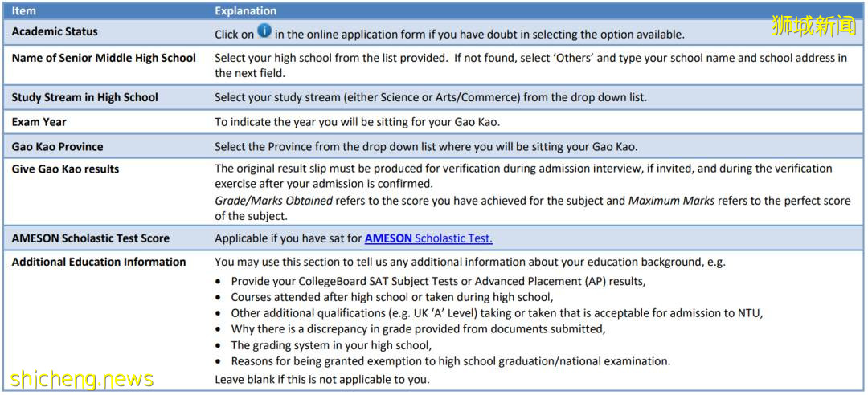Click the Additional Education Information label
868x395 pixels.
[x=98, y=262]
